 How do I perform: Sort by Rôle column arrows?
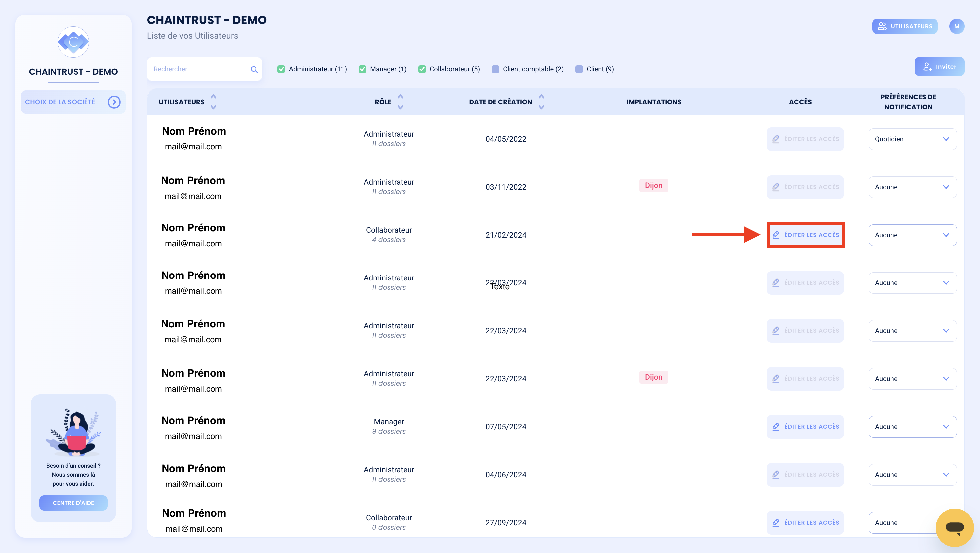(x=400, y=102)
